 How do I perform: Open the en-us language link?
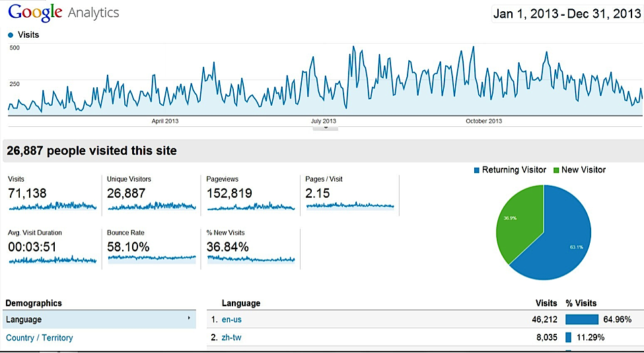232,320
